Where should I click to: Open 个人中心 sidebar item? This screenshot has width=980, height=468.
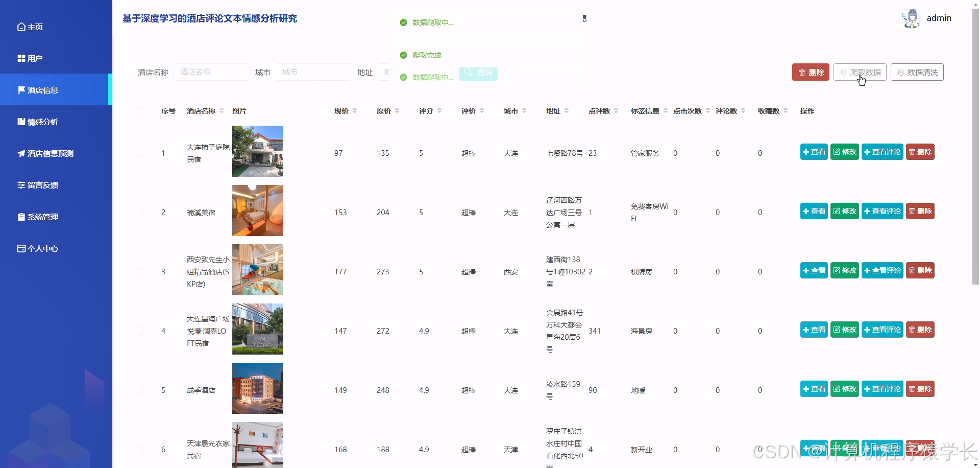[56, 248]
